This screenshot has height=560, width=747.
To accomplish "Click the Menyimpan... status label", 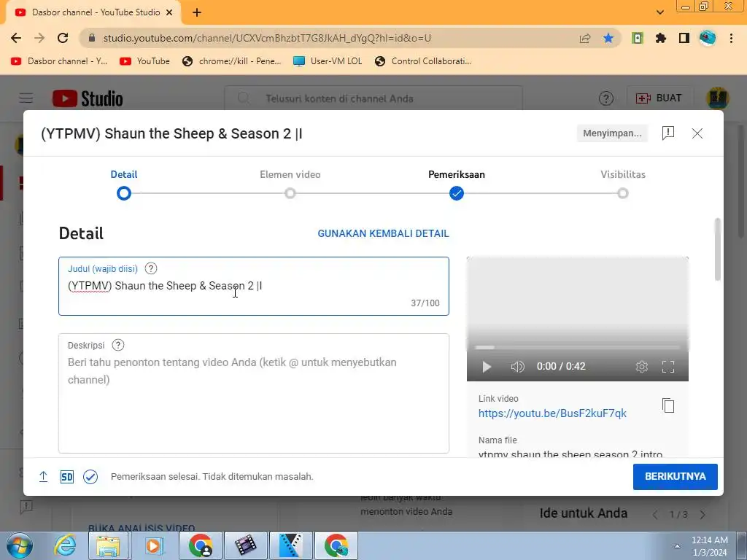I will (x=612, y=133).
